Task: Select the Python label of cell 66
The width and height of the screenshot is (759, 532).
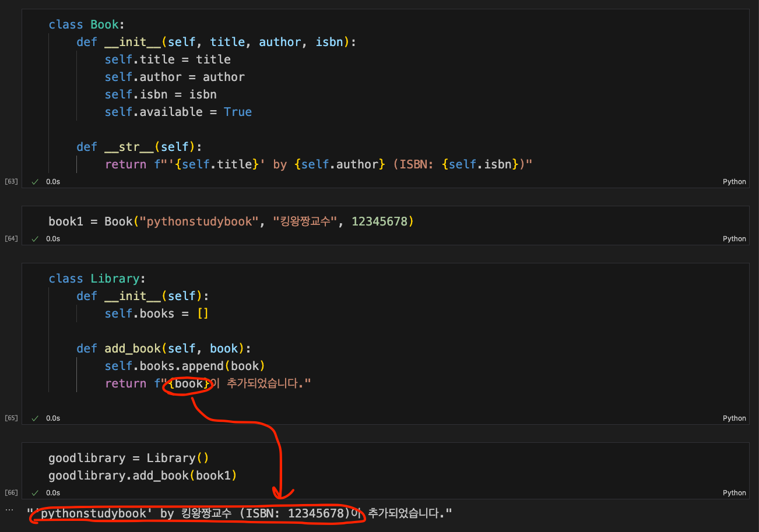Action: click(x=734, y=493)
